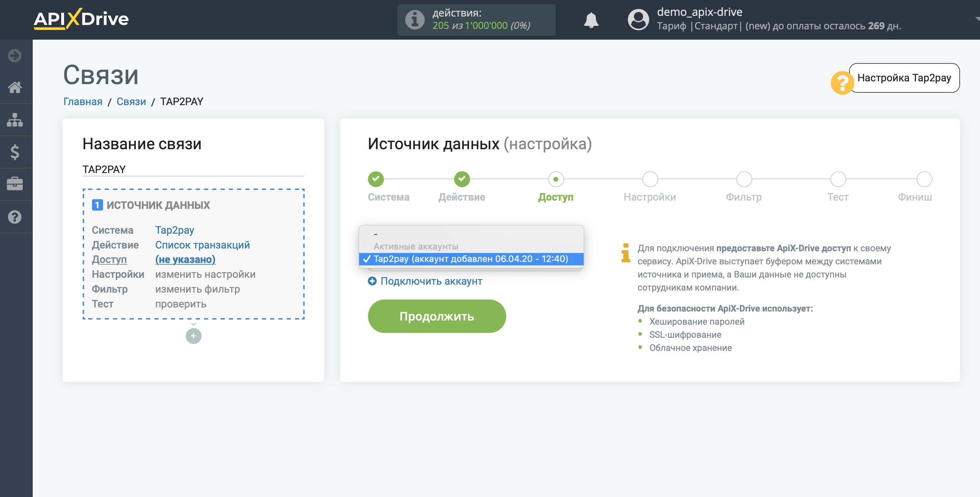Go to Связи breadcrumb link
Image resolution: width=980 pixels, height=497 pixels.
131,102
